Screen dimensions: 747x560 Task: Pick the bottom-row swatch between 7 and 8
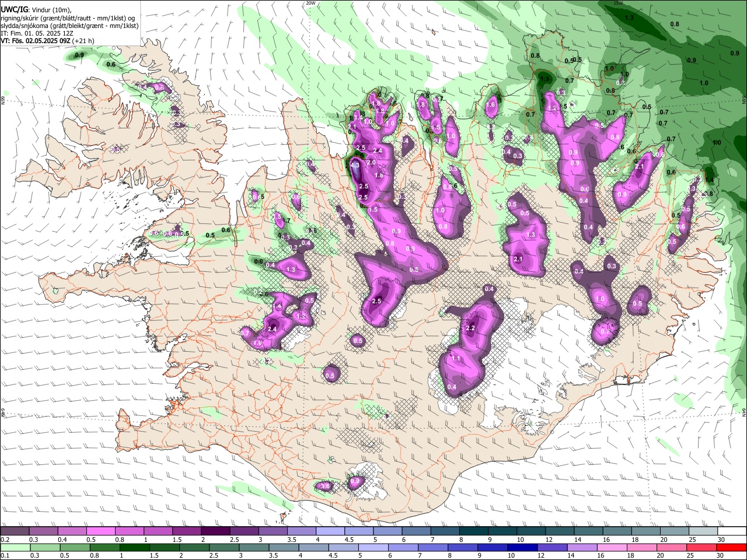point(433,547)
